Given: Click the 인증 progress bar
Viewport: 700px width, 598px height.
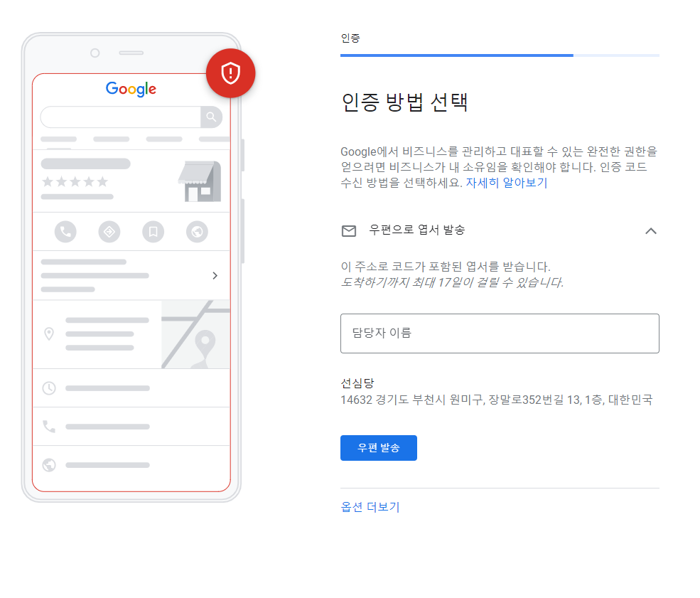Looking at the screenshot, I should [x=500, y=55].
